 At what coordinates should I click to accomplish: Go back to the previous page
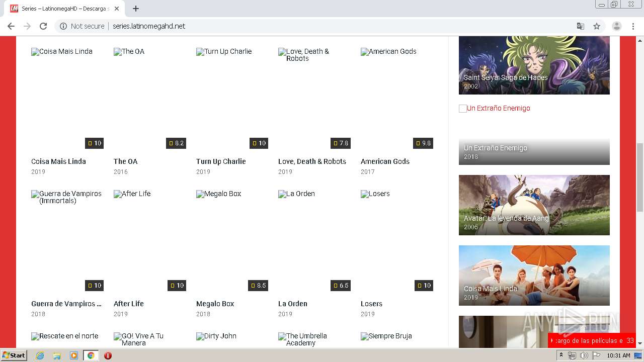pyautogui.click(x=11, y=26)
